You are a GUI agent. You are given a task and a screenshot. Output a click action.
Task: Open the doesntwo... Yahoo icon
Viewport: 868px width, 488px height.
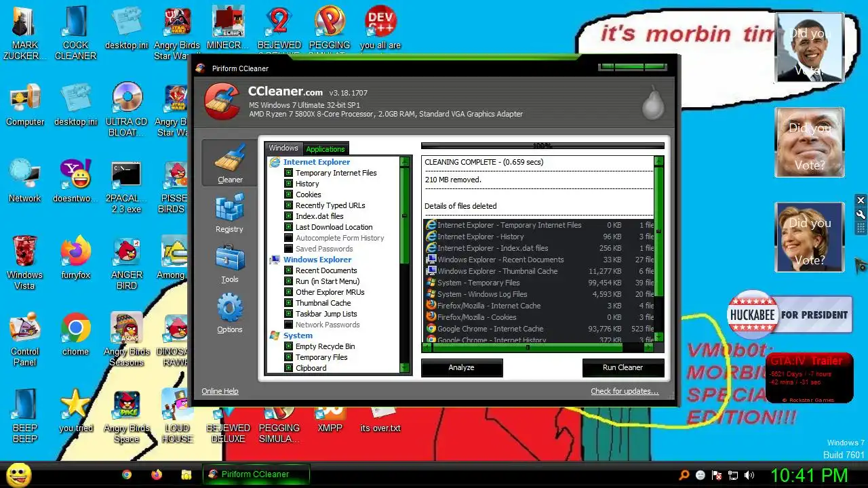pyautogui.click(x=75, y=180)
